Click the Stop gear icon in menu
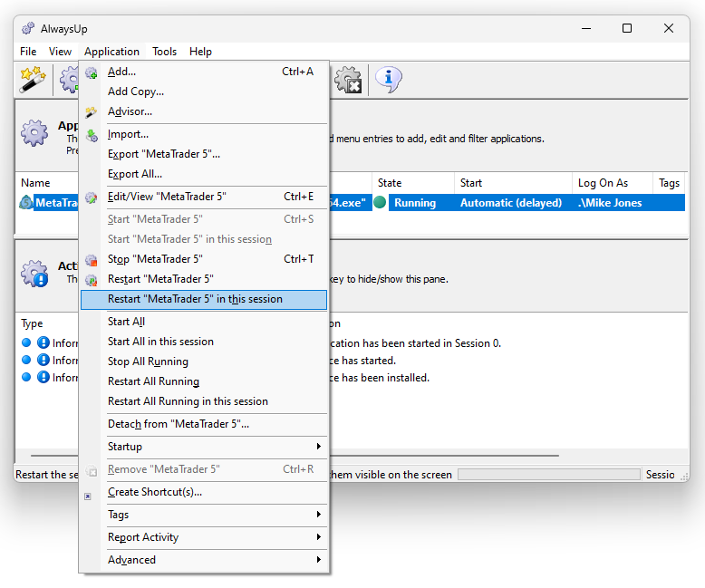The image size is (705, 588). (92, 259)
